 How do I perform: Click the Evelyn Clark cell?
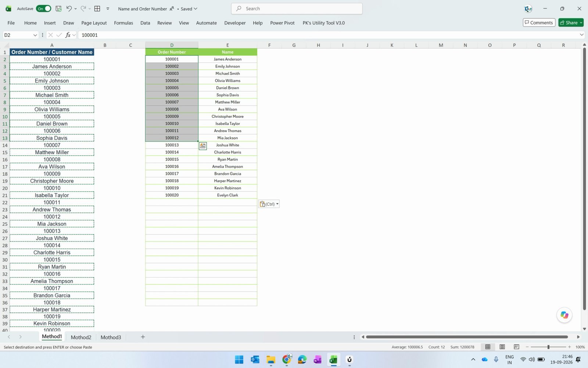[227, 195]
